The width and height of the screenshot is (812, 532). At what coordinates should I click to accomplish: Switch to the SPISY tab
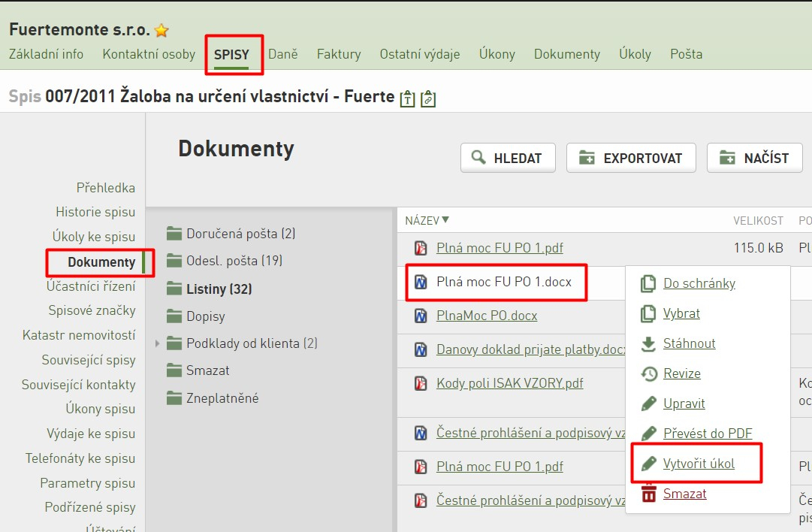231,54
